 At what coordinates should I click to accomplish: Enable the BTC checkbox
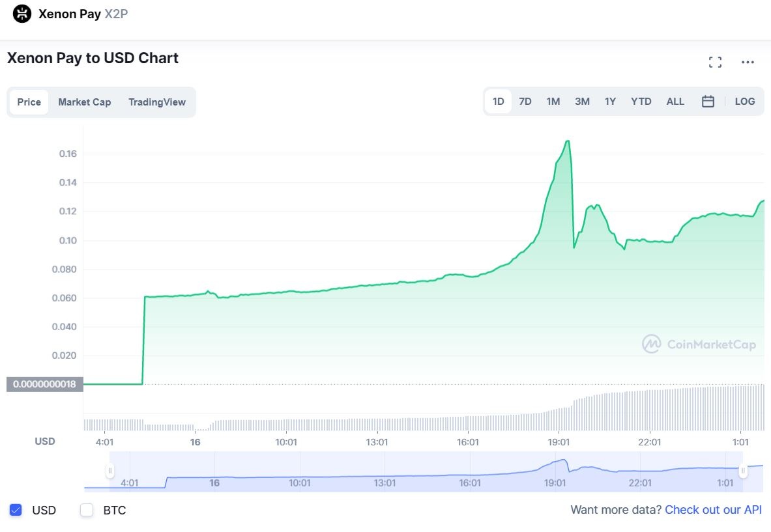tap(87, 510)
